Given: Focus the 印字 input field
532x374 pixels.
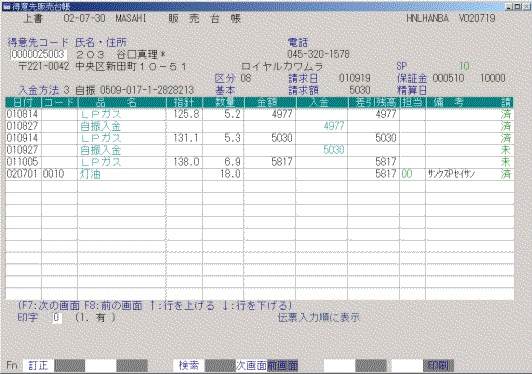Looking at the screenshot, I should click(x=57, y=318).
